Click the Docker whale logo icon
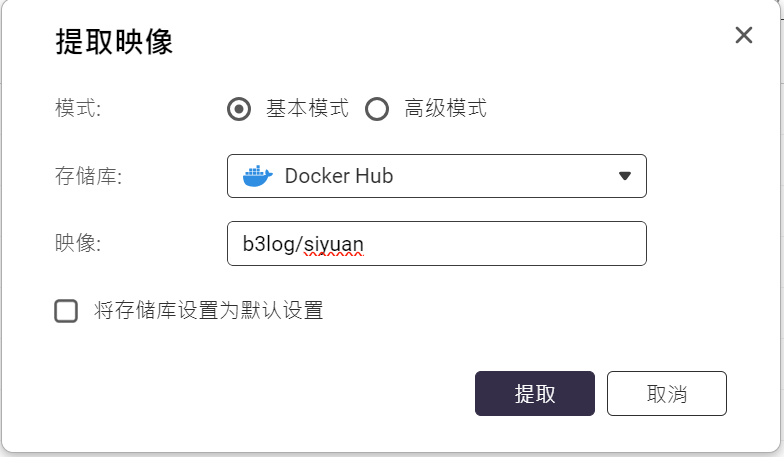The image size is (784, 457). point(258,176)
